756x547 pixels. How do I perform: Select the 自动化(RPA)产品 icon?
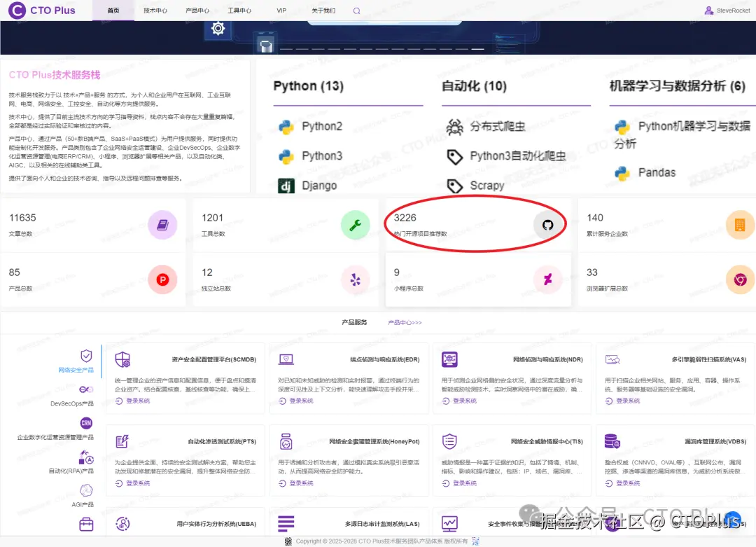(x=86, y=457)
